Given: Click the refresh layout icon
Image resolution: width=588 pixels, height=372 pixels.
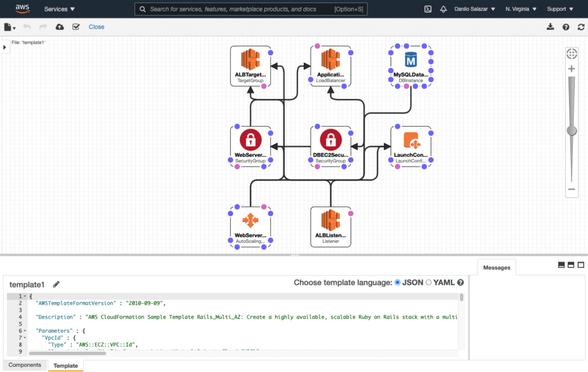Looking at the screenshot, I should 581,26.
